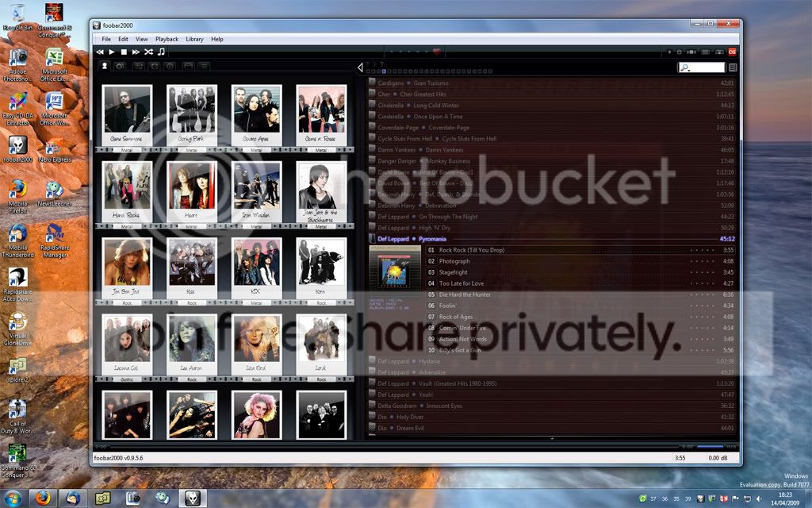Select track 02 Photograph
812x508 pixels.
coord(580,261)
